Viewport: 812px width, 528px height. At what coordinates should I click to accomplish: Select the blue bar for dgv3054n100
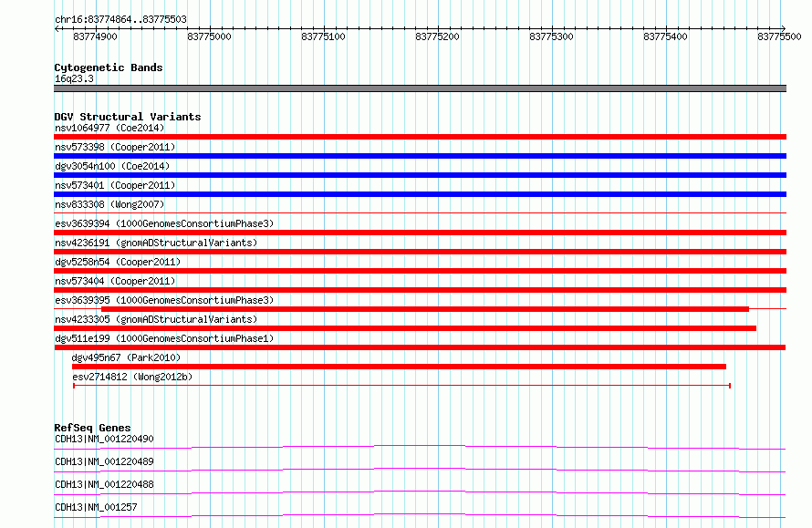pyautogui.click(x=420, y=175)
